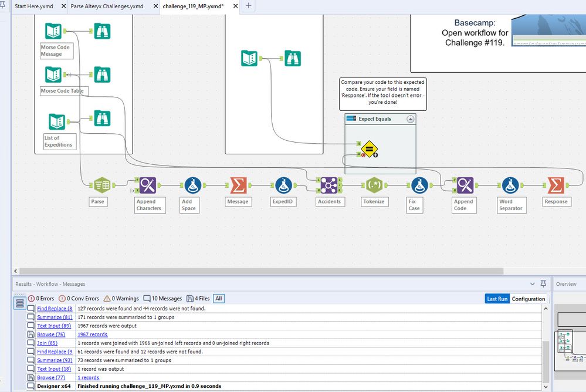Select the yellow Expect Equals macro tool

click(x=369, y=149)
